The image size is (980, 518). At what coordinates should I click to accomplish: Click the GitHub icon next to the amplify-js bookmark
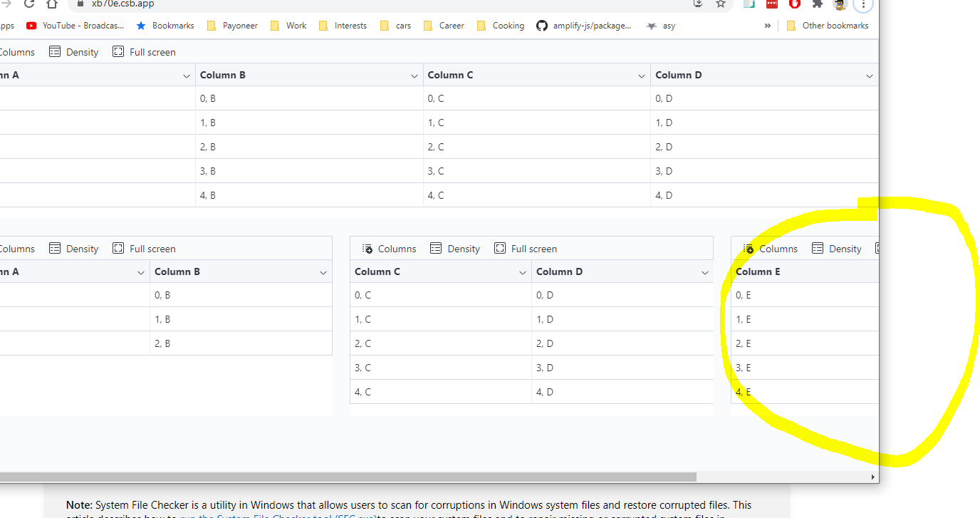pyautogui.click(x=542, y=26)
